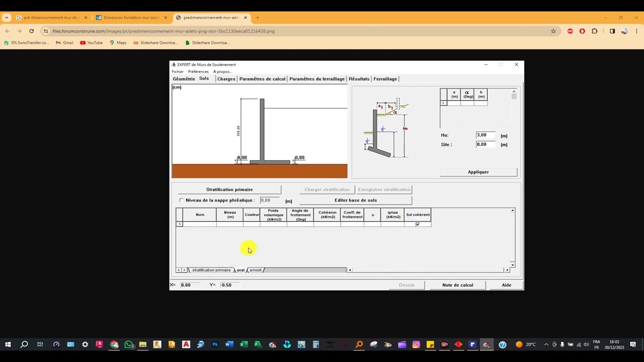This screenshot has width=644, height=362.
Task: Open Word from the taskbar
Action: [x=229, y=344]
